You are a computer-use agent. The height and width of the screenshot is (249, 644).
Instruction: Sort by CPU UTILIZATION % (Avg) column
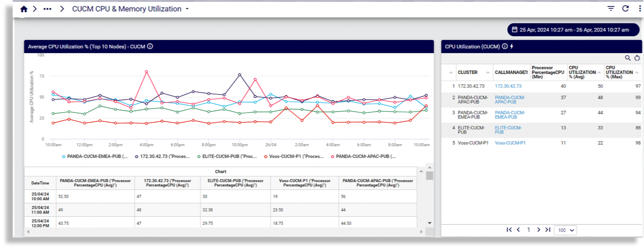point(583,72)
